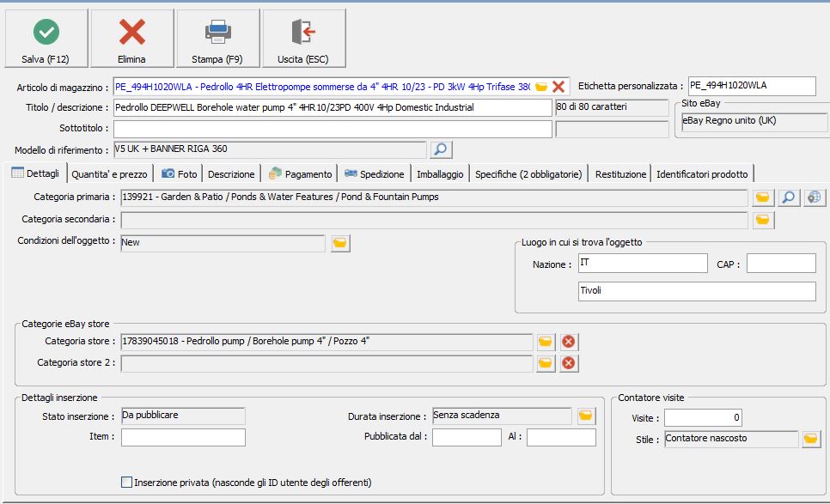Open Specifiche (2 obbligatorie) tab
Image resolution: width=830 pixels, height=504 pixels.
tap(528, 174)
